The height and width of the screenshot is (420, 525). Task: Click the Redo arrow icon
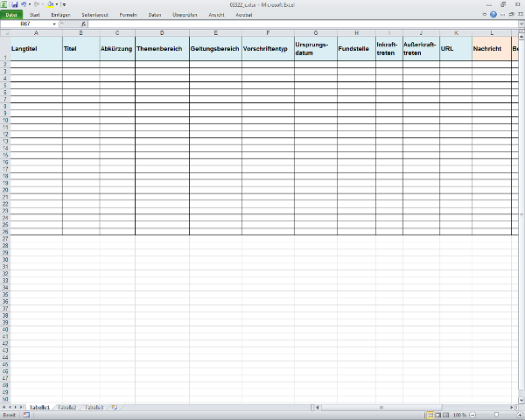pyautogui.click(x=38, y=4)
